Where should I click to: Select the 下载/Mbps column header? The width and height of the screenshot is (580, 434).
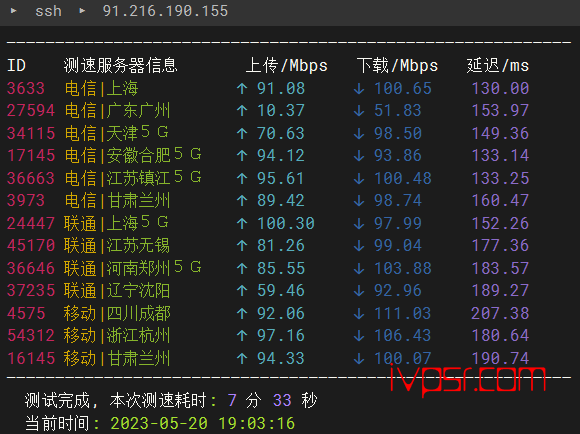click(x=398, y=65)
